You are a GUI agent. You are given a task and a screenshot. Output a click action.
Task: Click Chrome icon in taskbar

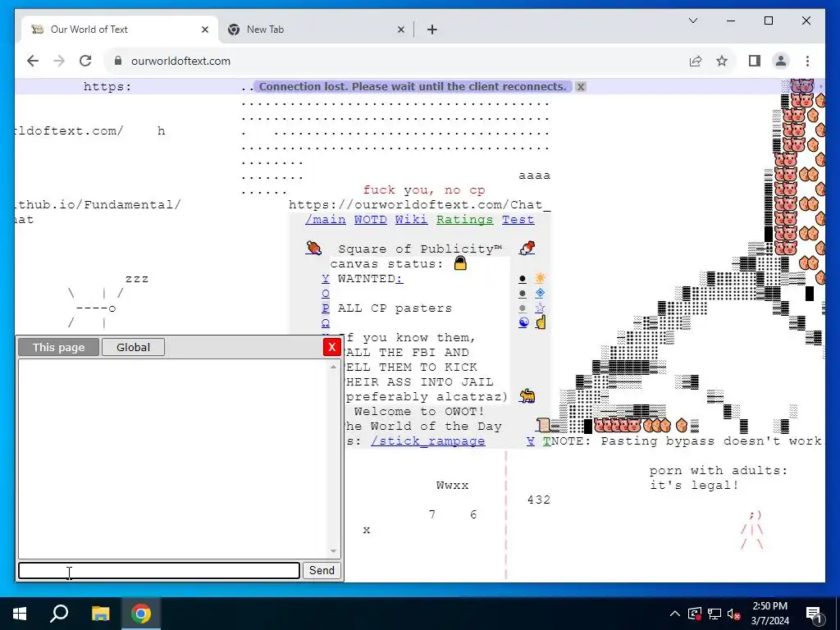(141, 614)
